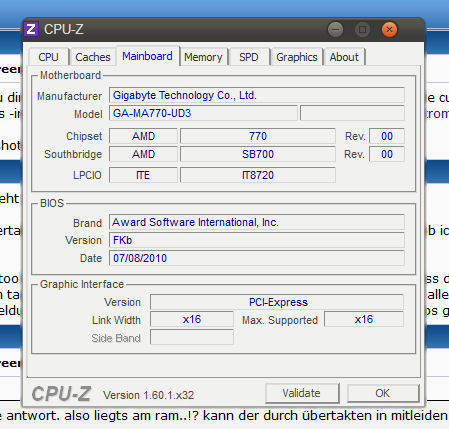Click the BIOS Date 07/08/2010 field

click(x=257, y=258)
